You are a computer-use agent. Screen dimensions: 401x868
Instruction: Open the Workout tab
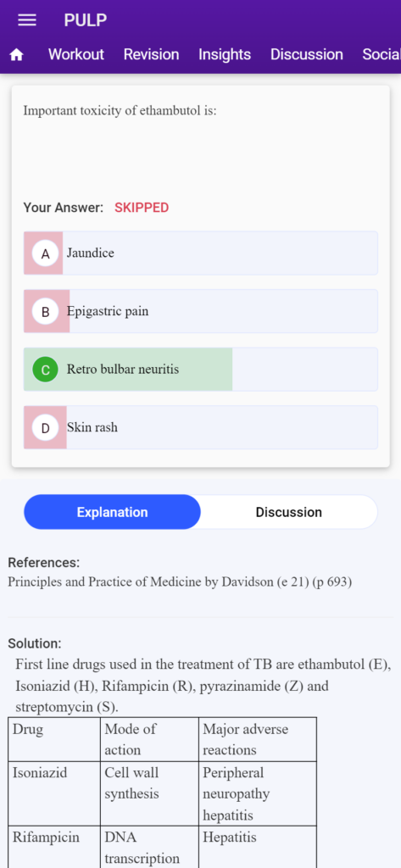point(76,54)
